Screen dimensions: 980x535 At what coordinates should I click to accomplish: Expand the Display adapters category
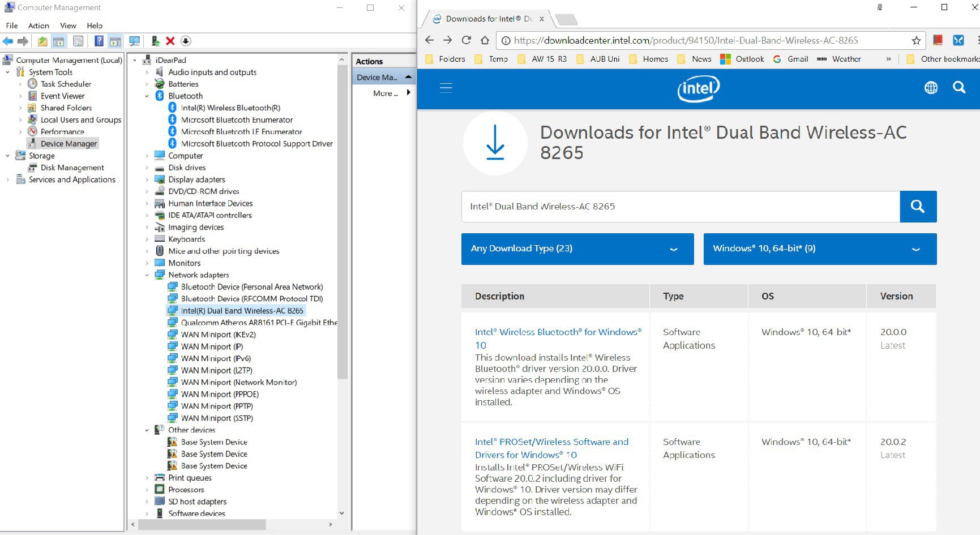147,179
